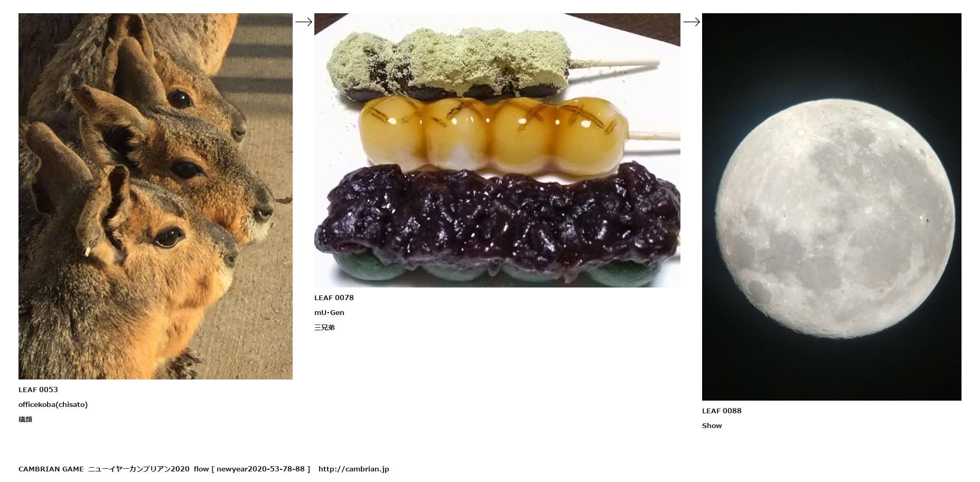Click the title 横顔 caption
The height and width of the screenshot is (482, 980).
[x=25, y=419]
